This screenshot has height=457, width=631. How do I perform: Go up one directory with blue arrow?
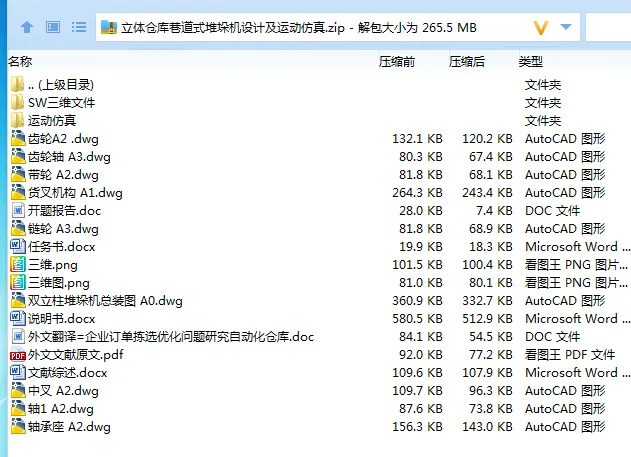(27, 27)
